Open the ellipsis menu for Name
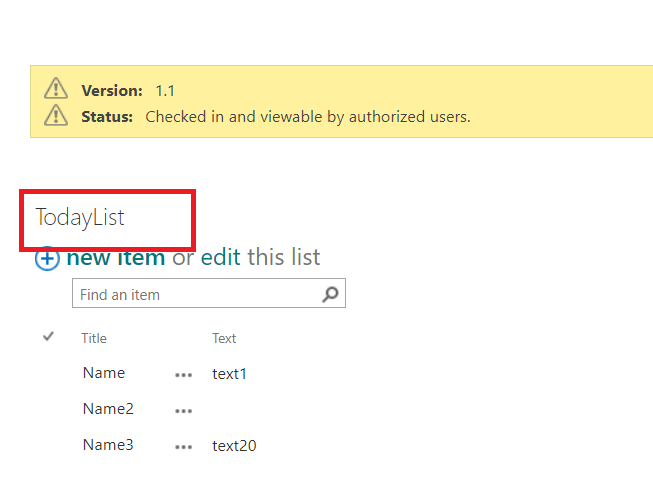 183,375
